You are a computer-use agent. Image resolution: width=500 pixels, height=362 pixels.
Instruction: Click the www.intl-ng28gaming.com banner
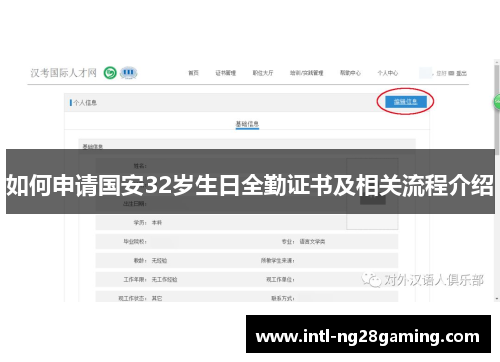click(x=368, y=334)
